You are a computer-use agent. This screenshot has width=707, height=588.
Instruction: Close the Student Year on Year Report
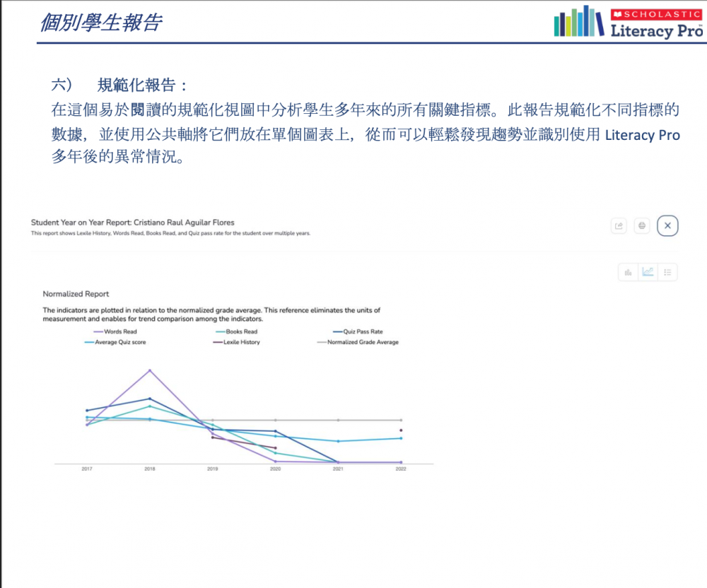667,226
